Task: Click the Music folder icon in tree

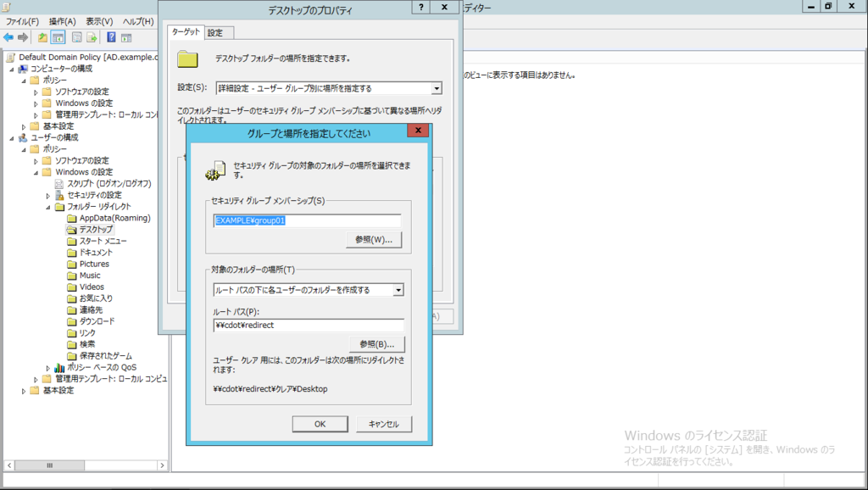Action: 72,276
